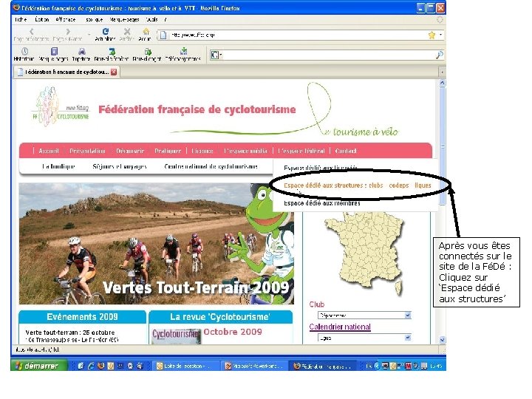Open the address bar dropdown arrow
Viewport: 532px width, 399px height.
pyautogui.click(x=440, y=35)
